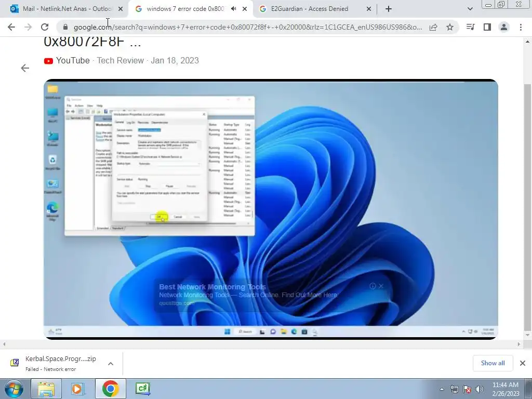Toggle the browser side panel
The width and height of the screenshot is (532, 399).
[487, 27]
